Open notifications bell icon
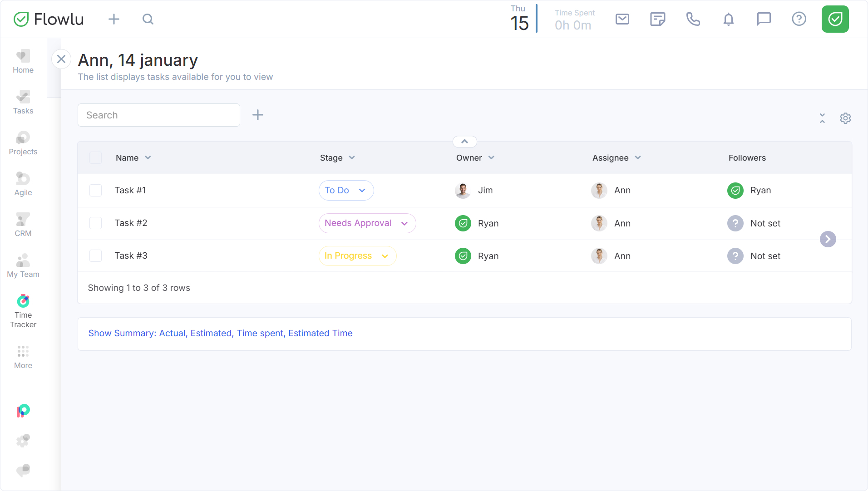This screenshot has width=868, height=491. coord(728,19)
